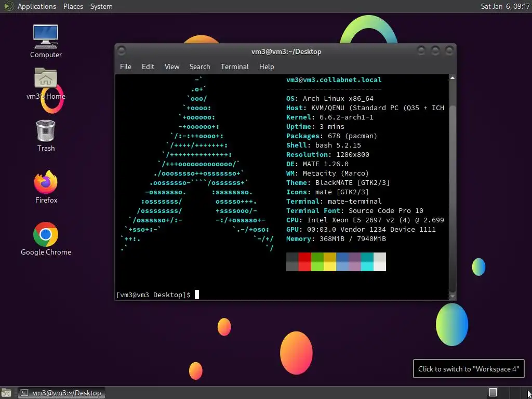Click the terminal title text vm3@vm3:~/Desktop
Screen dimensions: 532x399
[x=286, y=51]
